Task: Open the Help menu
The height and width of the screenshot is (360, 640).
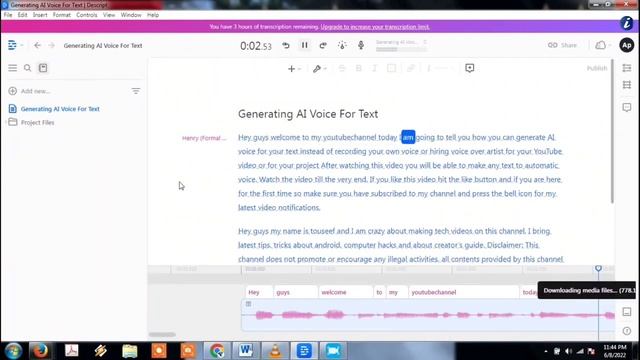Action: (x=153, y=15)
